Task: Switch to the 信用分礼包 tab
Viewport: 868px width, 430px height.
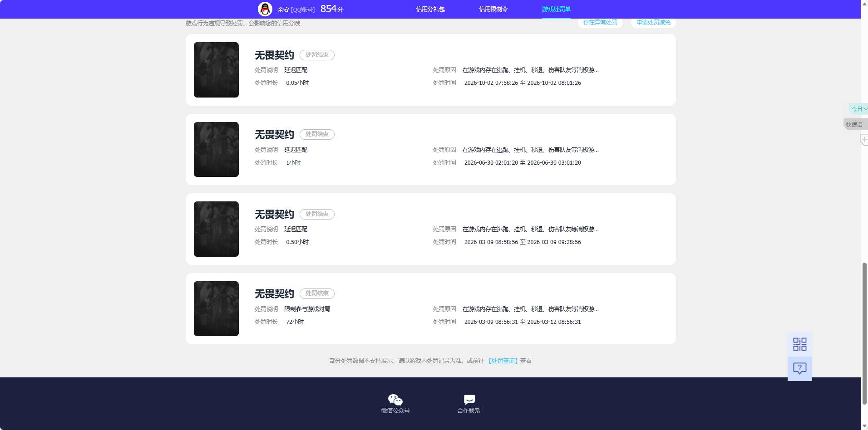Action: pyautogui.click(x=430, y=9)
